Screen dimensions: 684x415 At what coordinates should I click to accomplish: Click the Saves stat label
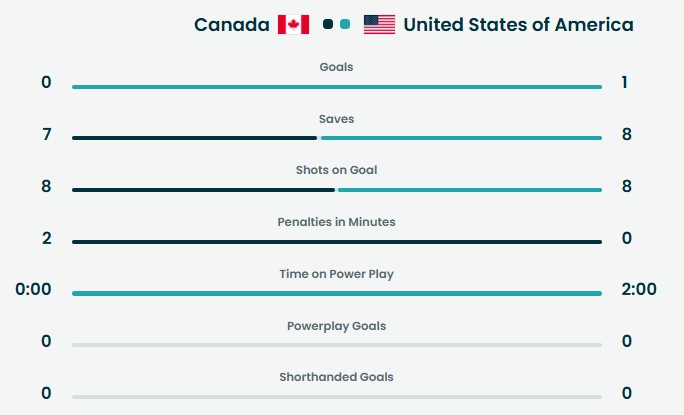pos(336,119)
